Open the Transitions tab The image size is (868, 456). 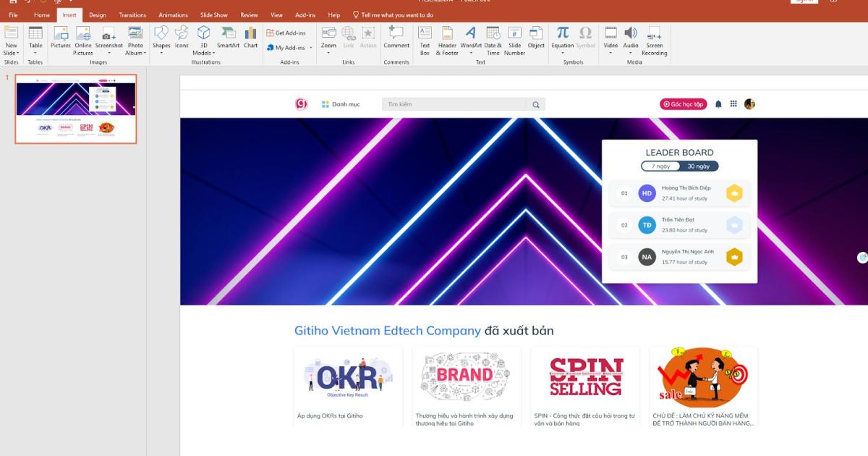(x=132, y=15)
